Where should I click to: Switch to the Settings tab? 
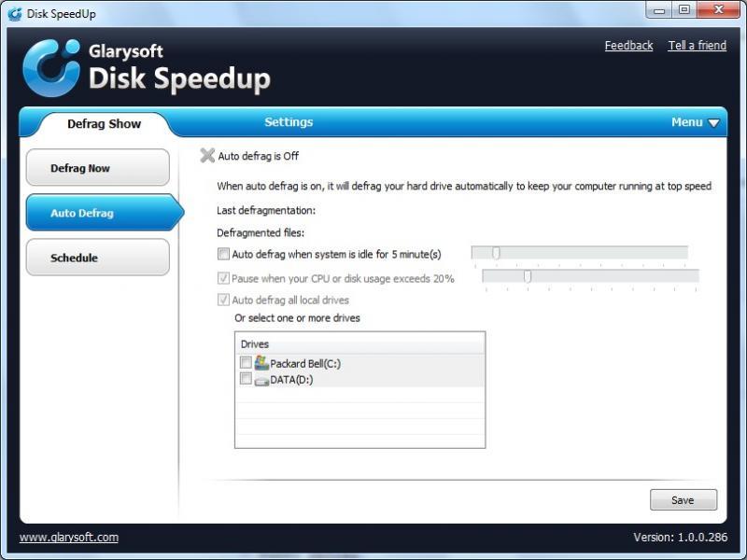tap(289, 122)
